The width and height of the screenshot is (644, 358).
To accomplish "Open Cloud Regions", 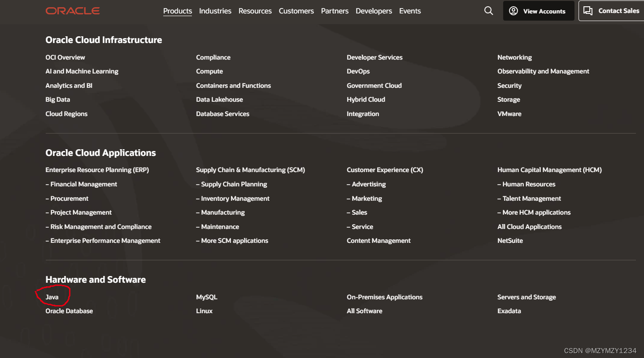I will [66, 114].
